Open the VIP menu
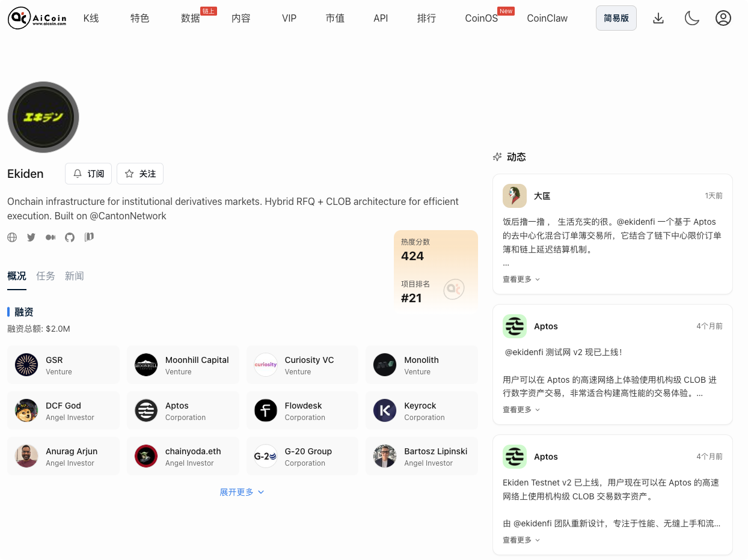The width and height of the screenshot is (748, 560). [289, 18]
